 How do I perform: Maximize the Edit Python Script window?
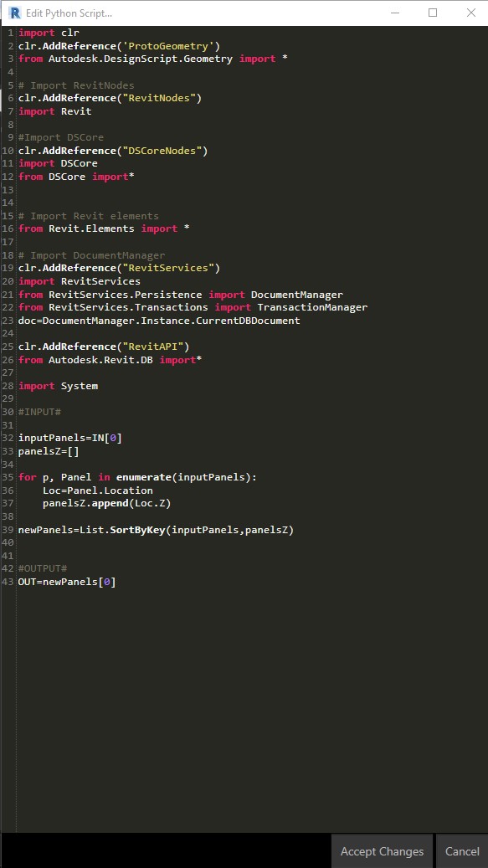[433, 13]
